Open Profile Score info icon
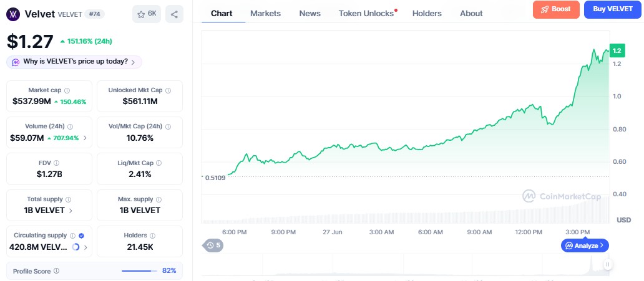 point(57,271)
